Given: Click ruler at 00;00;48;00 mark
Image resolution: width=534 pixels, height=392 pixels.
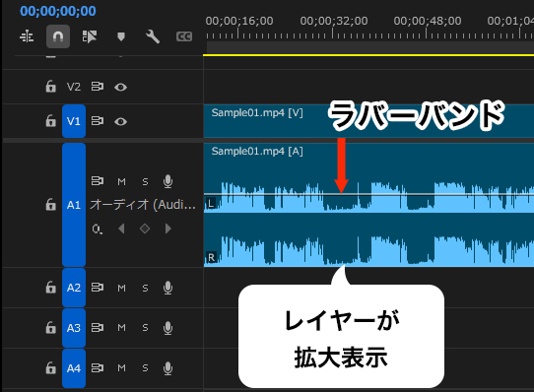Looking at the screenshot, I should [x=427, y=33].
